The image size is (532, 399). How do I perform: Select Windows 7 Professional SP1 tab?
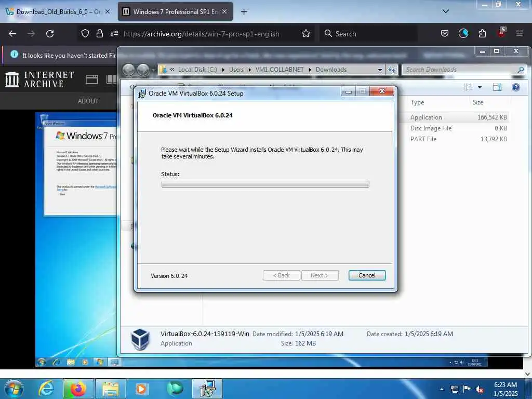point(176,11)
